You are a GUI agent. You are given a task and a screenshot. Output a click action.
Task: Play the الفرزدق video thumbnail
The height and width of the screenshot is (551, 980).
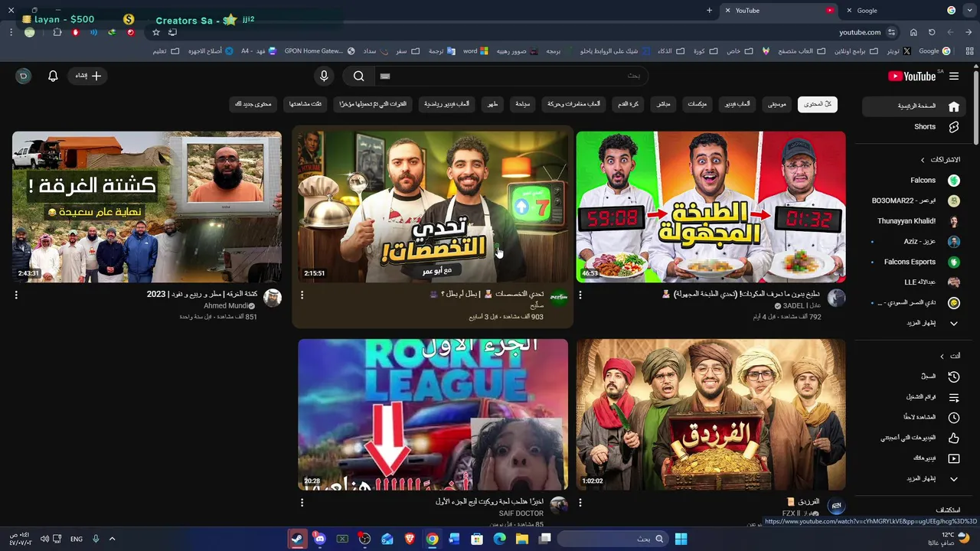[710, 414]
